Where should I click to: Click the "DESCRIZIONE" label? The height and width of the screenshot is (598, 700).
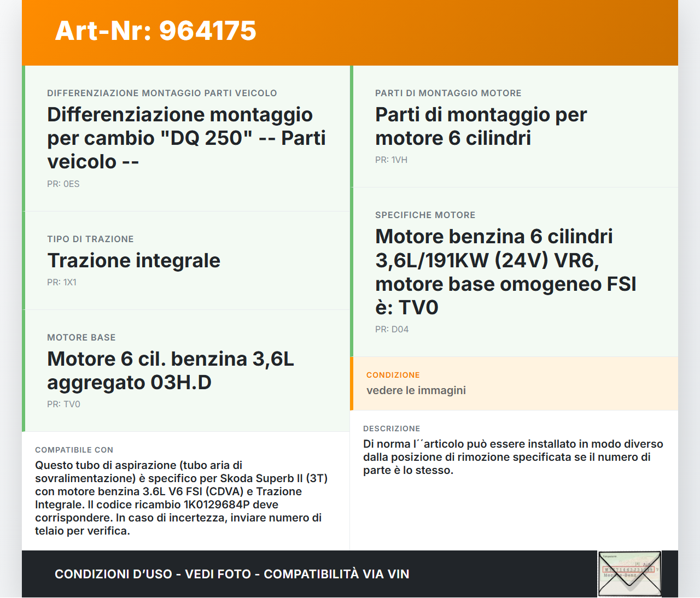point(392,429)
